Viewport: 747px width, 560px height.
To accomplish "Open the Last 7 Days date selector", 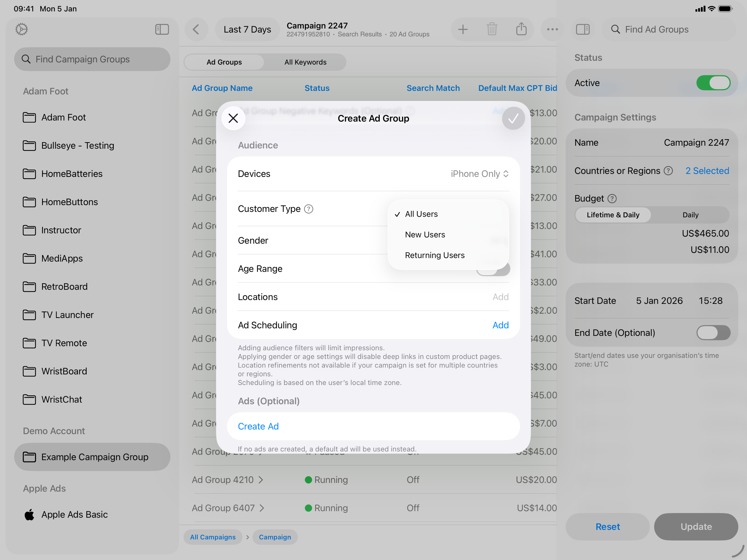I will point(247,29).
